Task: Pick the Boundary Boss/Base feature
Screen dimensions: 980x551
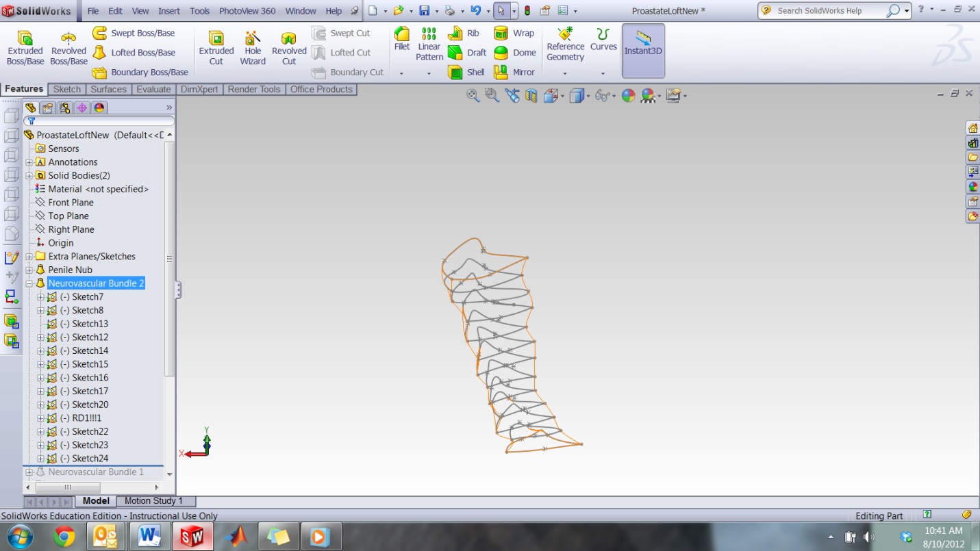Action: (140, 72)
